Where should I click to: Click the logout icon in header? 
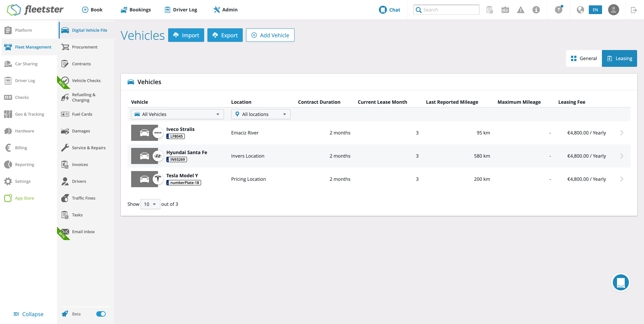click(633, 10)
